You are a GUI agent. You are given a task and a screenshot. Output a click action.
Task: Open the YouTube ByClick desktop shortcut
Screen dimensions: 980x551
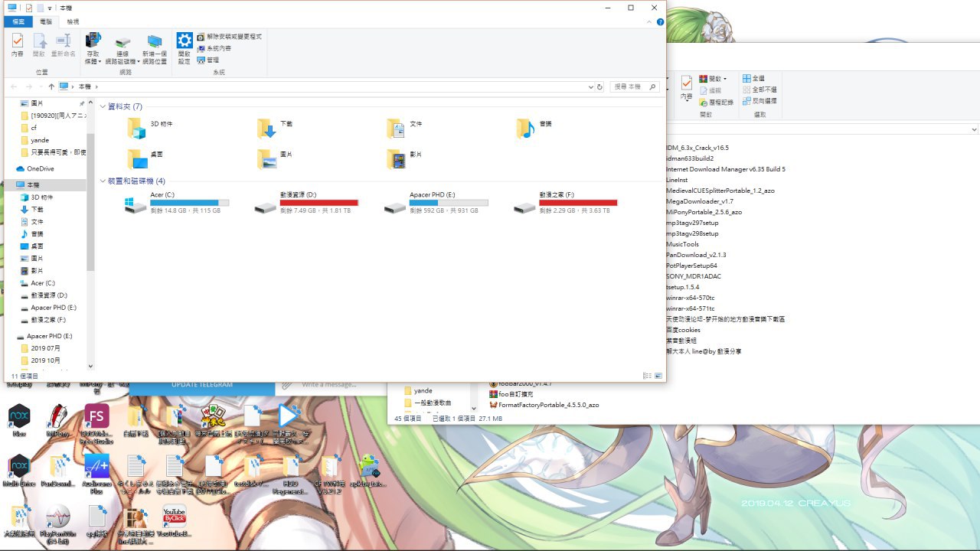174,521
